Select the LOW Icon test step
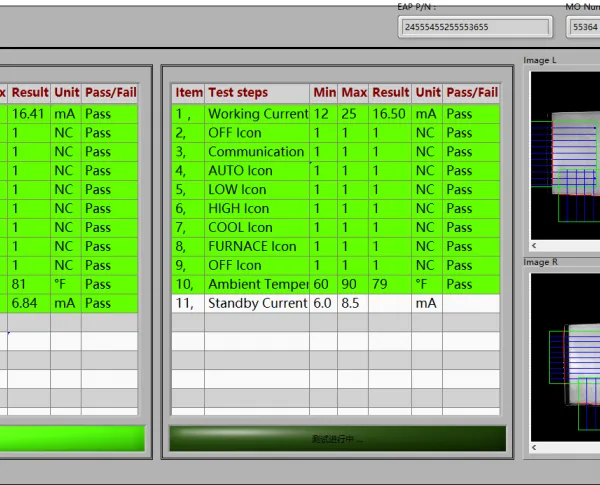The width and height of the screenshot is (600, 485). click(x=257, y=189)
